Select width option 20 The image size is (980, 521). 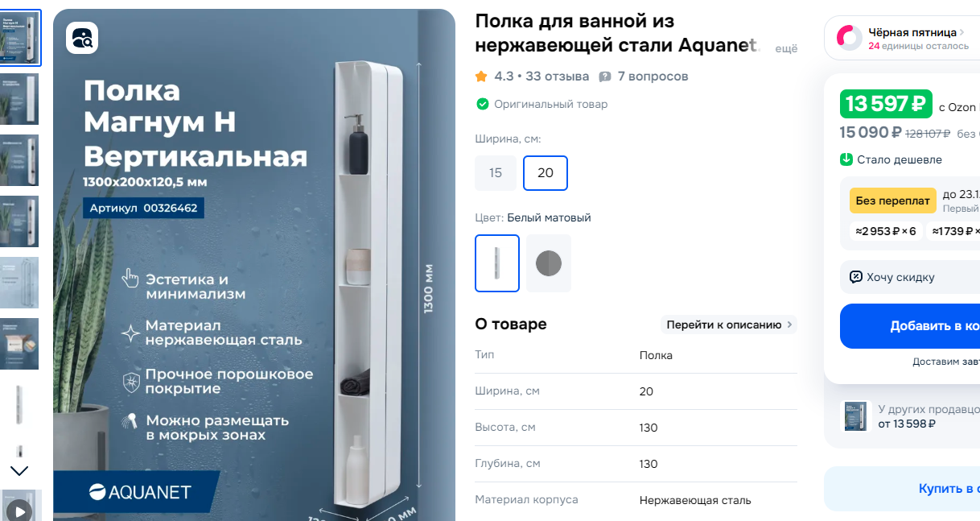coord(546,173)
